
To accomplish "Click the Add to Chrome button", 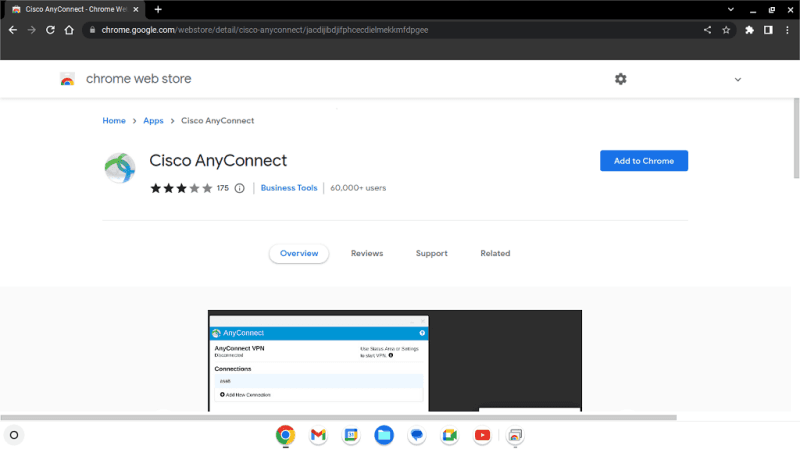I will (x=644, y=161).
